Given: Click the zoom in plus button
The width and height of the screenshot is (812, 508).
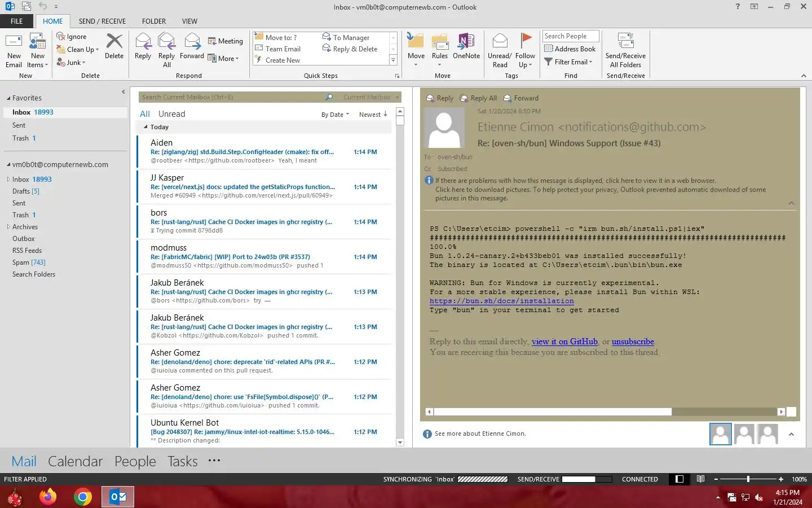Looking at the screenshot, I should click(780, 479).
